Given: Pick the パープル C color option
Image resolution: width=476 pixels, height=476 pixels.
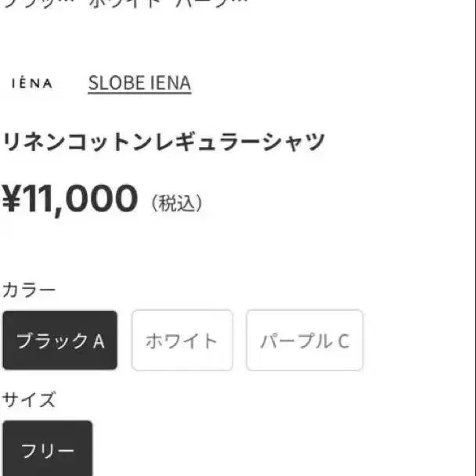Looking at the screenshot, I should point(305,341).
